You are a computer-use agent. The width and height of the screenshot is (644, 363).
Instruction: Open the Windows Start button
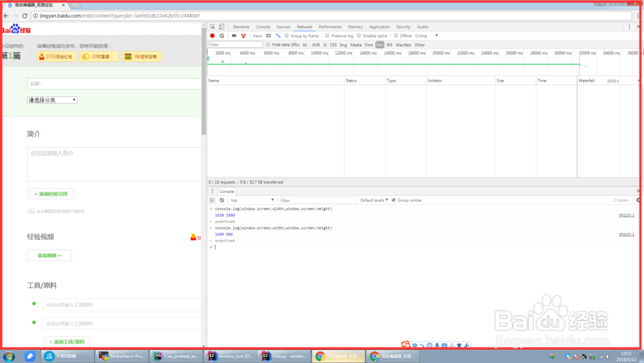8,356
